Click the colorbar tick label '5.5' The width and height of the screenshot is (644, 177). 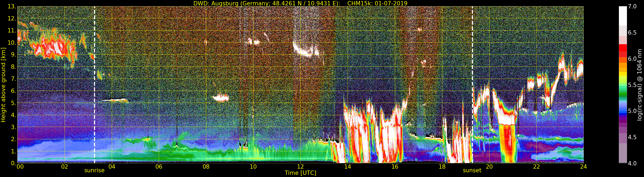(632, 85)
